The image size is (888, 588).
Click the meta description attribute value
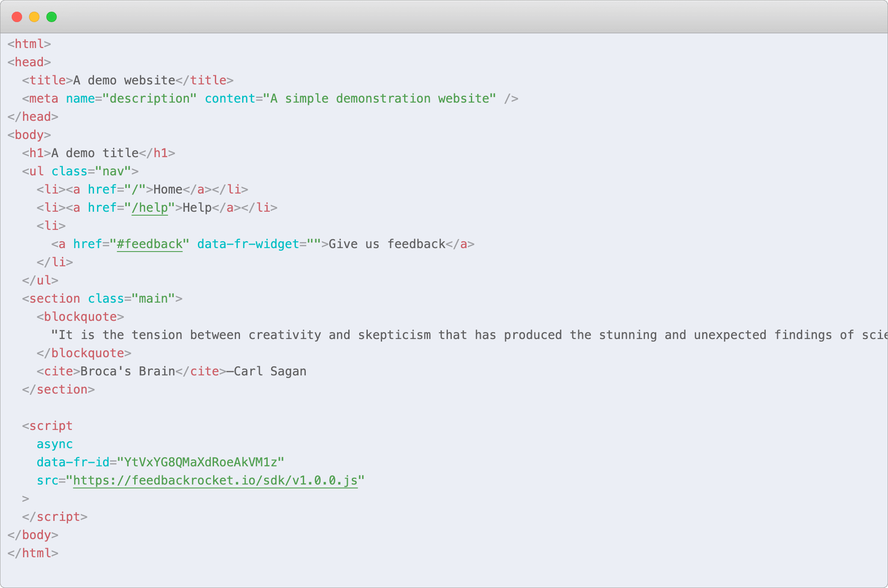click(x=149, y=99)
